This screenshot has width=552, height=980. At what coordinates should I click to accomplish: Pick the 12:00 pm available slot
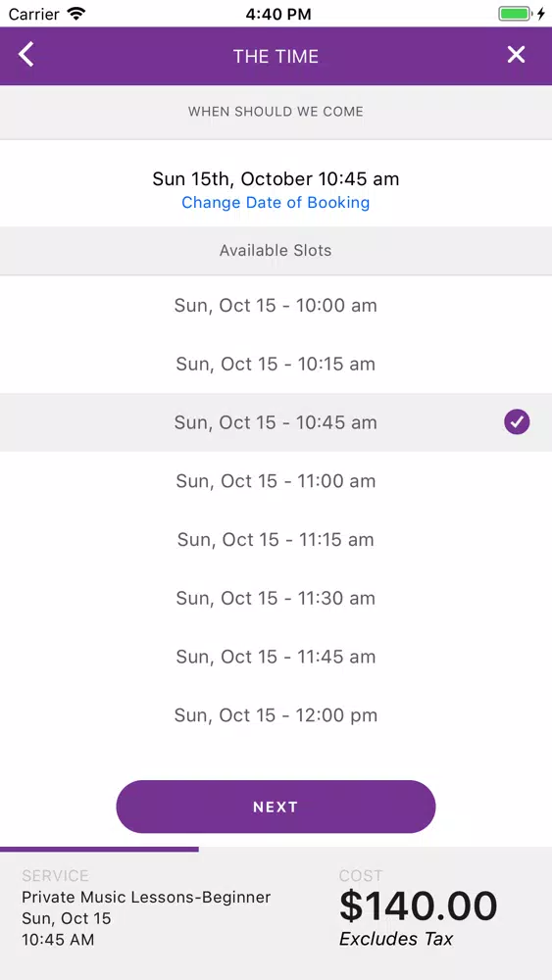(x=276, y=715)
